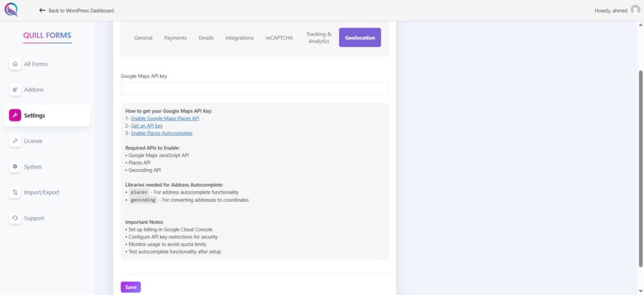Switch to the Emails tab

point(206,38)
